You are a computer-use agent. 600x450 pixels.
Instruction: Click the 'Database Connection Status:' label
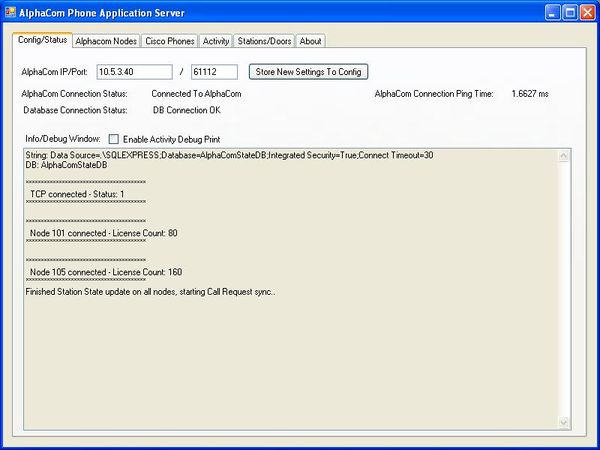[x=75, y=110]
